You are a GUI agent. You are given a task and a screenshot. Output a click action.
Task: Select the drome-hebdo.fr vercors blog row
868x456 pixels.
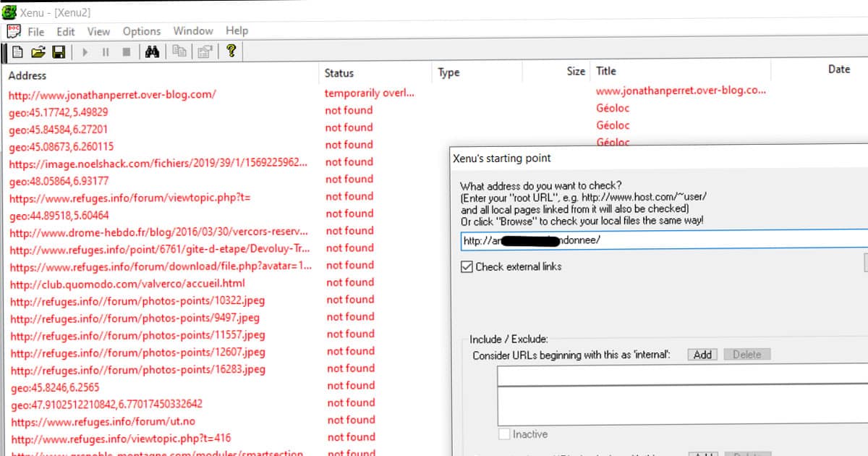159,232
